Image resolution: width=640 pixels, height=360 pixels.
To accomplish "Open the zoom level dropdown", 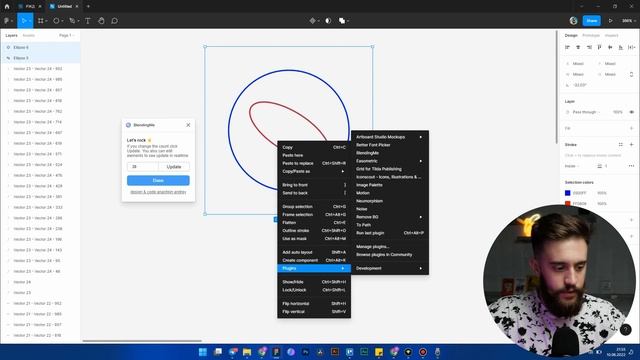I will pos(628,21).
